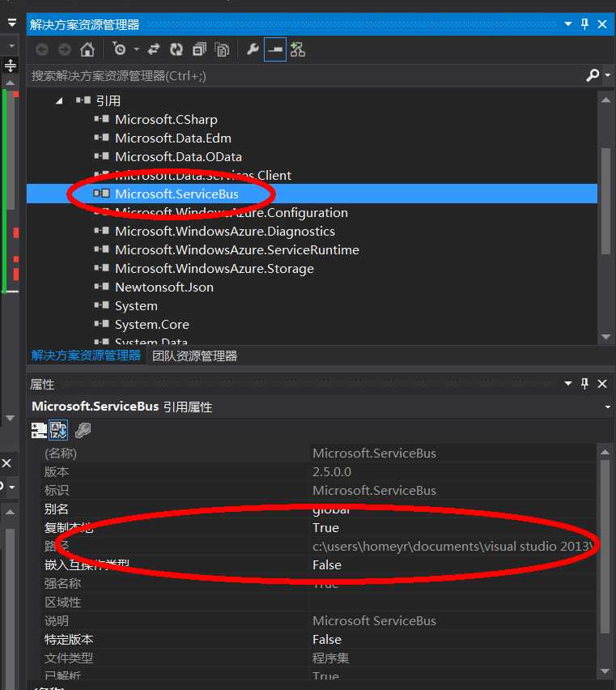Select the (名称) name property row
This screenshot has width=616, height=690.
point(318,454)
